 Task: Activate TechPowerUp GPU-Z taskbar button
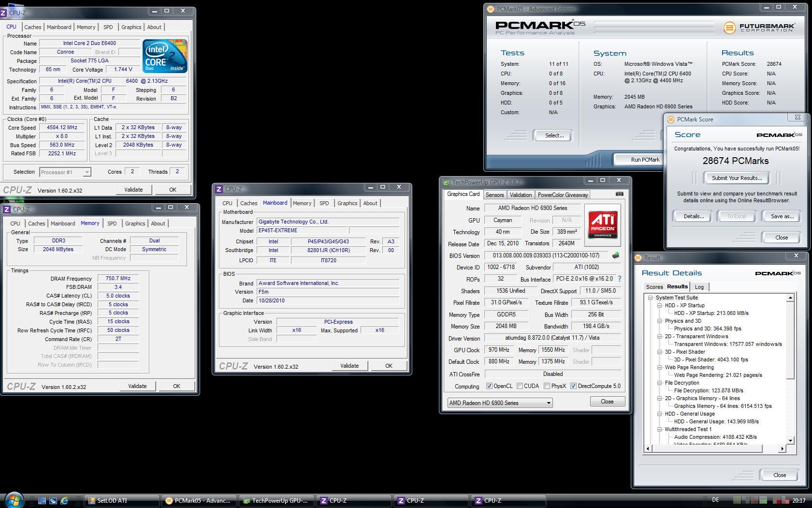click(x=276, y=501)
